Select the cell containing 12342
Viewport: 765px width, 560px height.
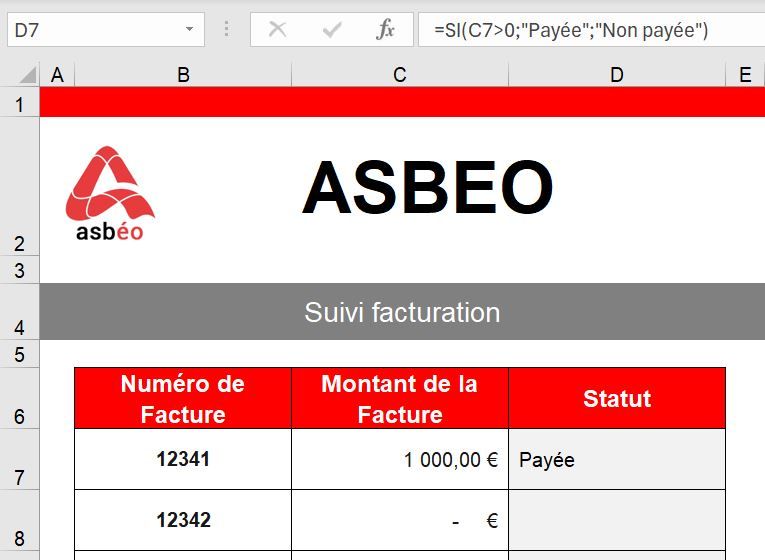[183, 520]
